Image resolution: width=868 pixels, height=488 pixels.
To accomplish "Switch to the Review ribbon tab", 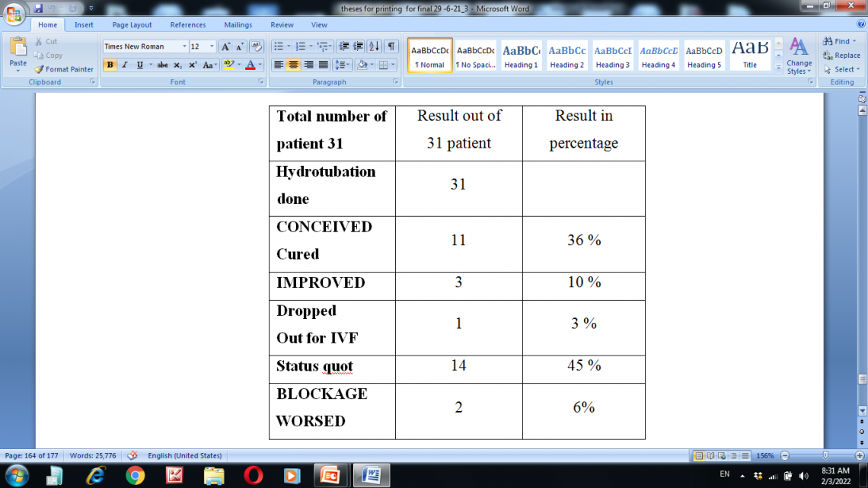I will tap(281, 24).
